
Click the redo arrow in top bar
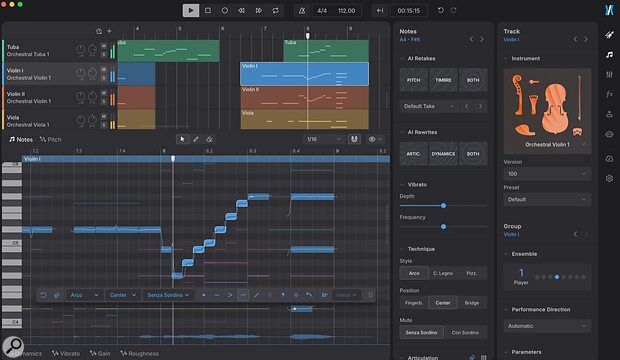454,10
